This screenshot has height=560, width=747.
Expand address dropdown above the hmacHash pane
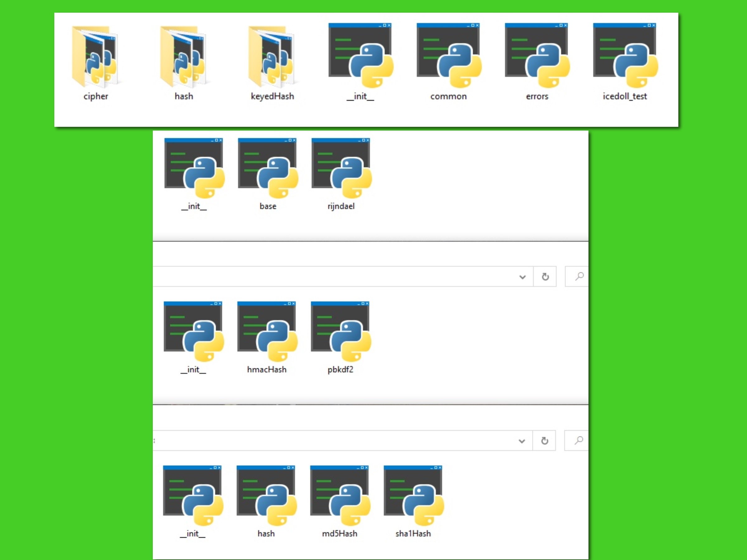pyautogui.click(x=522, y=277)
